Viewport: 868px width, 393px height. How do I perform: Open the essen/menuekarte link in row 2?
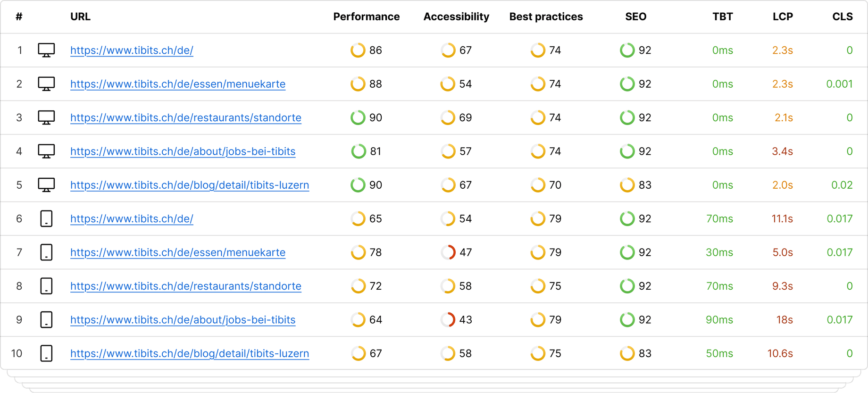[x=178, y=84]
